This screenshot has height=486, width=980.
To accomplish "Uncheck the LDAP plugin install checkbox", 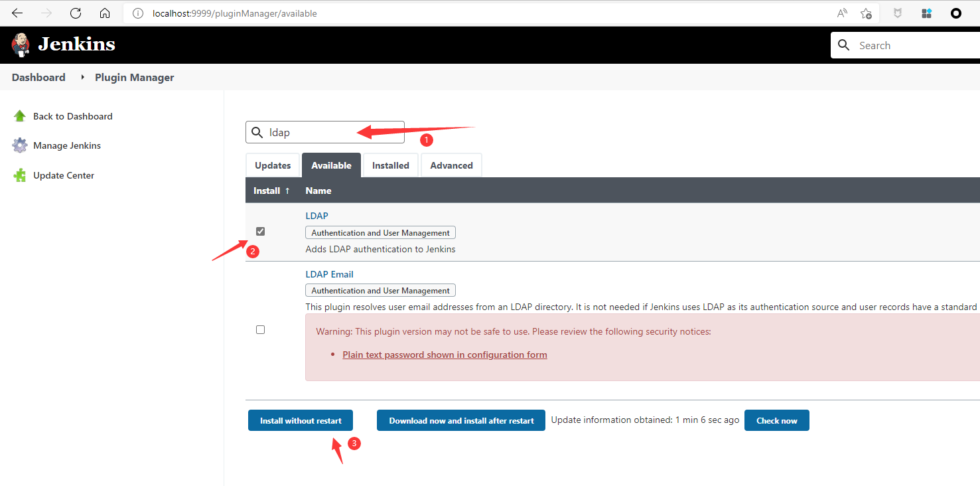I will (260, 231).
